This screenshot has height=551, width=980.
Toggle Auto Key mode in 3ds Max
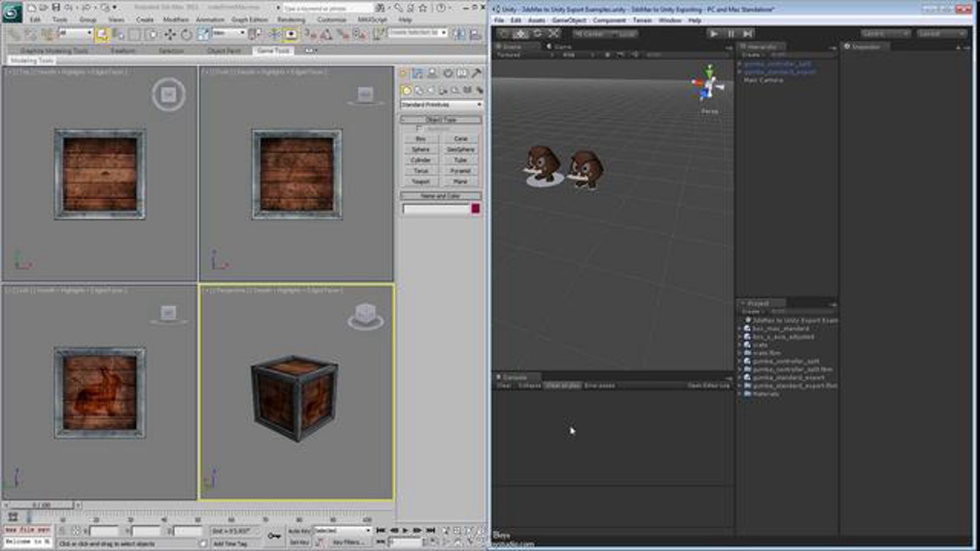coord(299,531)
